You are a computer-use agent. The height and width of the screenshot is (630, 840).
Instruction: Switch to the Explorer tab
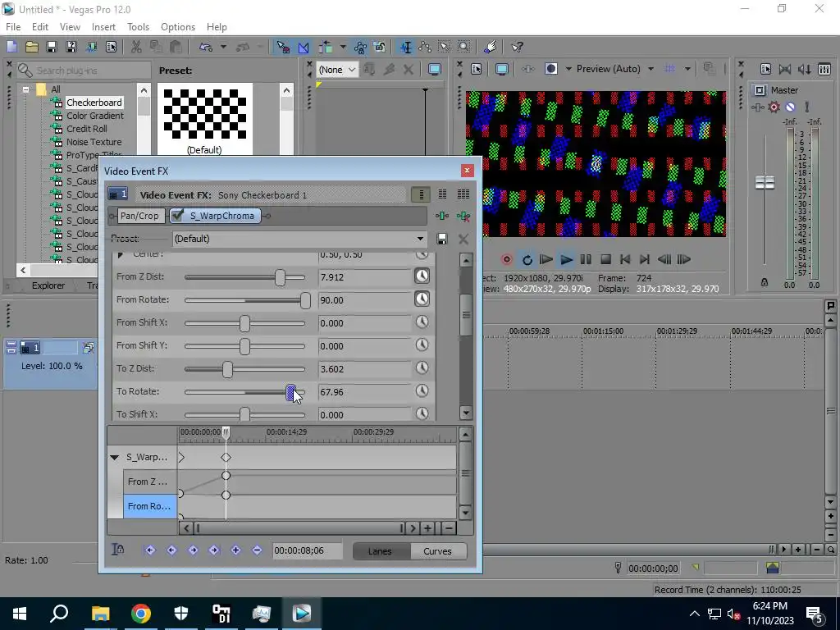pos(48,285)
